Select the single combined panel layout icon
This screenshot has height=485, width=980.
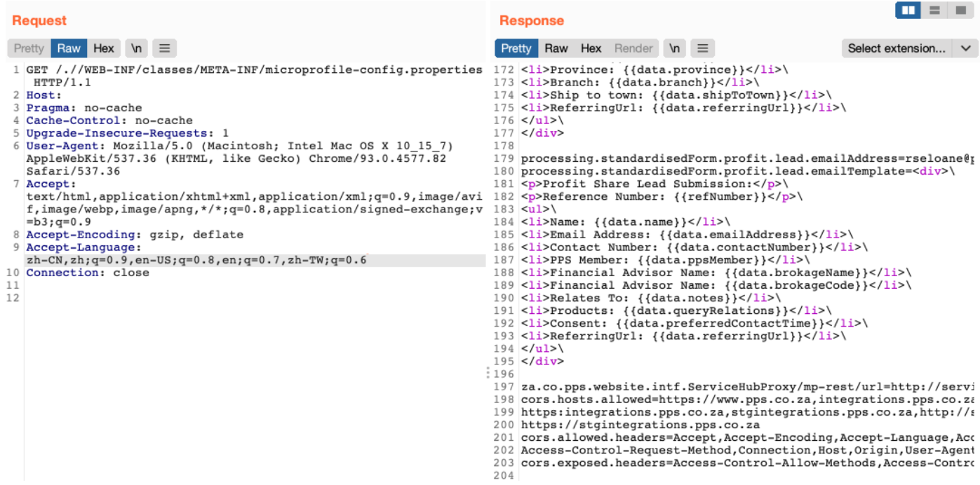960,11
